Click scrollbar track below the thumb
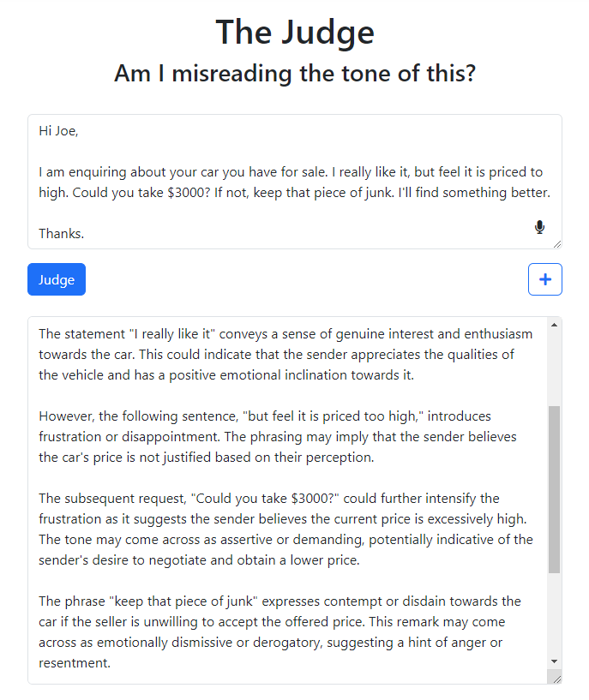Viewport: 589px width, 700px height. coord(554,613)
